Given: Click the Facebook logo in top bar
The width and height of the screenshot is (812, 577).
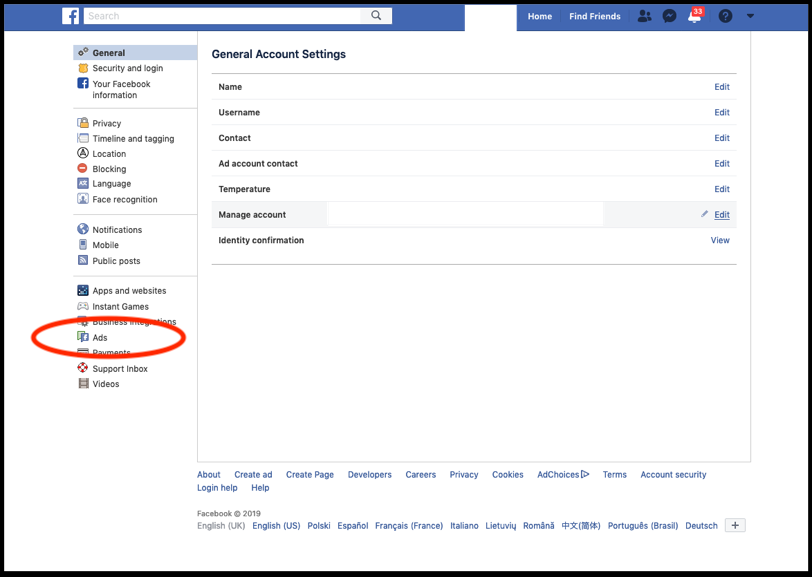Looking at the screenshot, I should [70, 16].
